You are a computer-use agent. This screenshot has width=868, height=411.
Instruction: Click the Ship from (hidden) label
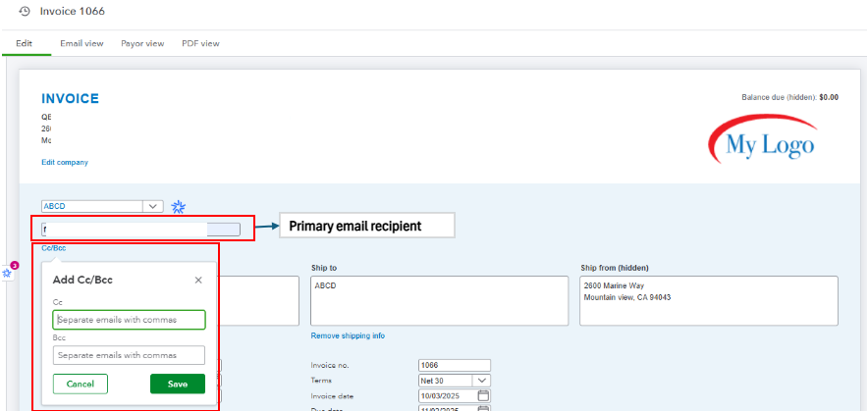(x=615, y=268)
